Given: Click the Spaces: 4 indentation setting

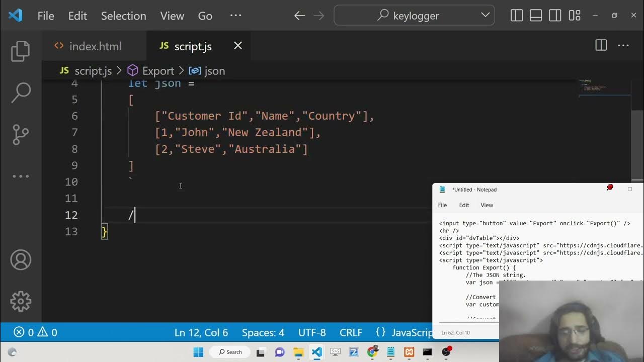Looking at the screenshot, I should point(263,332).
